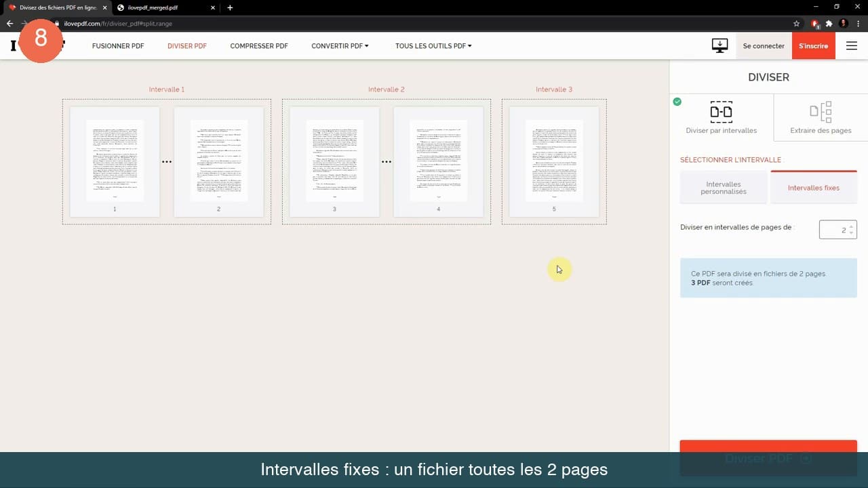Select the Extraire des pages mode
868x488 pixels.
coord(821,117)
